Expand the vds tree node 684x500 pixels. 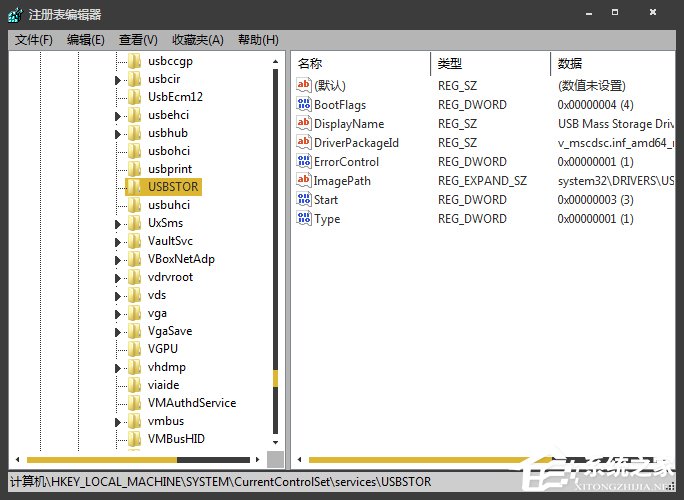(117, 296)
